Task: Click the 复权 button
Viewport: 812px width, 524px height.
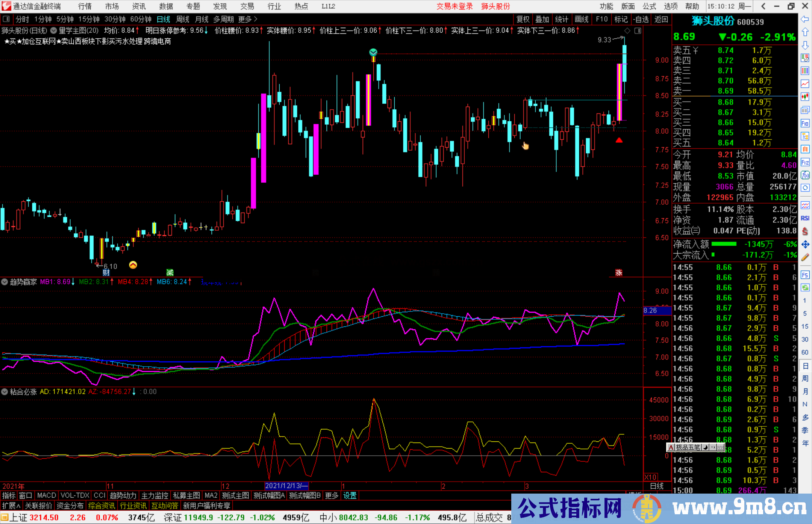Action: 523,19
